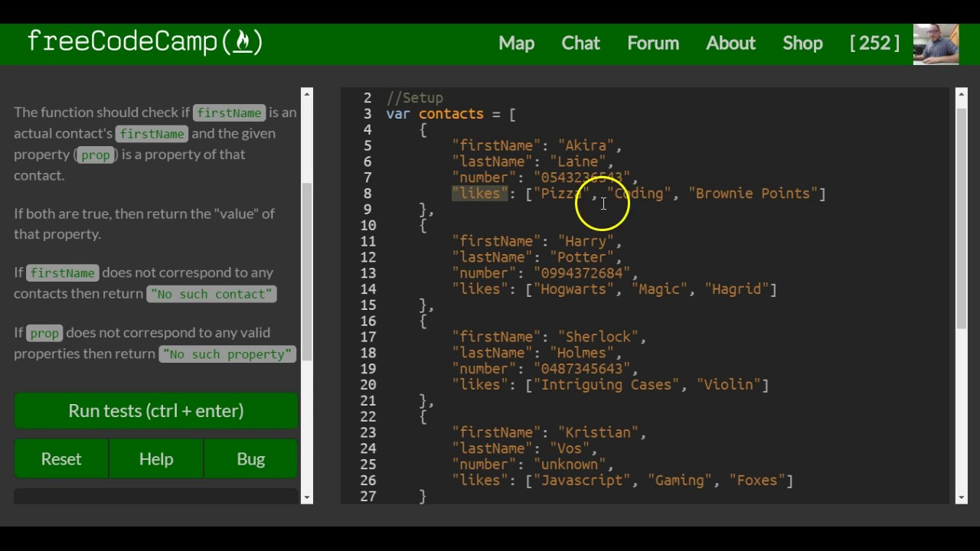Click "var contacts = [" code line
This screenshot has width=980, height=551.
point(451,114)
